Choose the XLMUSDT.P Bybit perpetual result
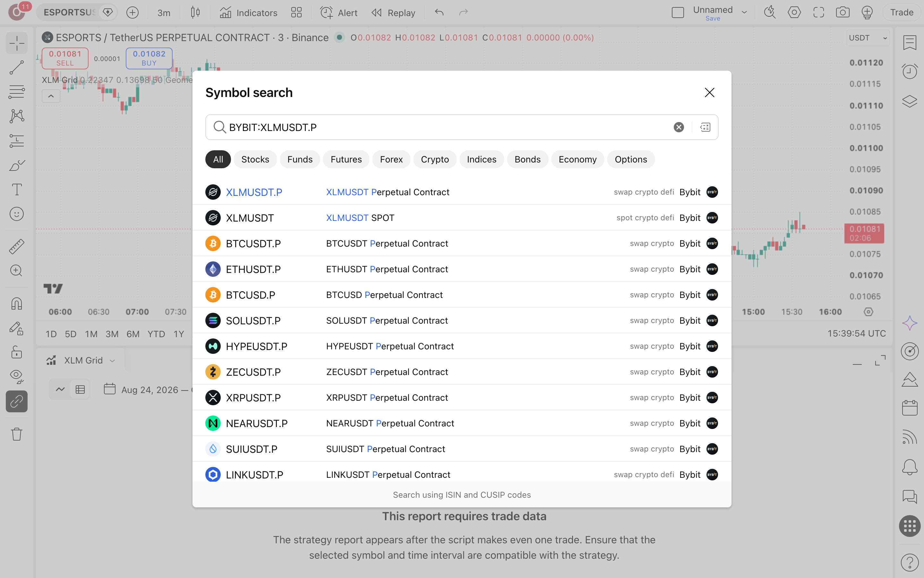This screenshot has width=924, height=578. [x=462, y=192]
